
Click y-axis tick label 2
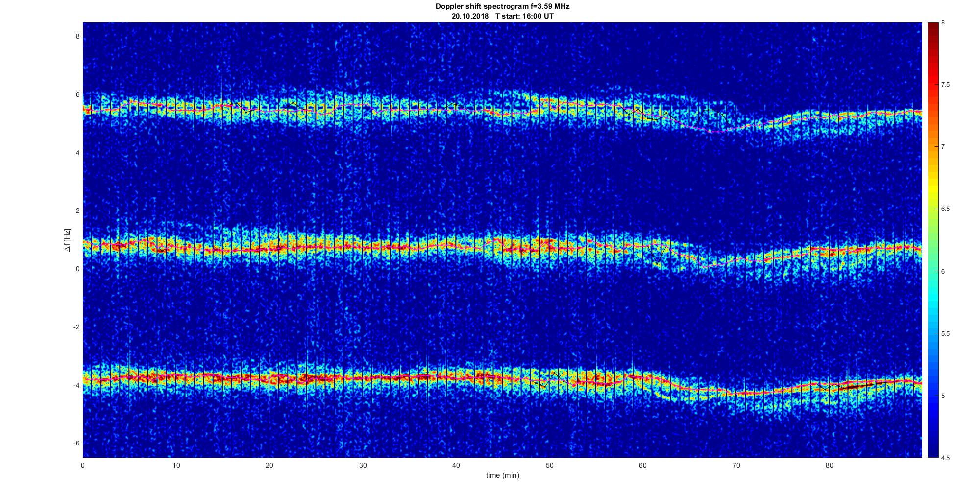pos(77,211)
